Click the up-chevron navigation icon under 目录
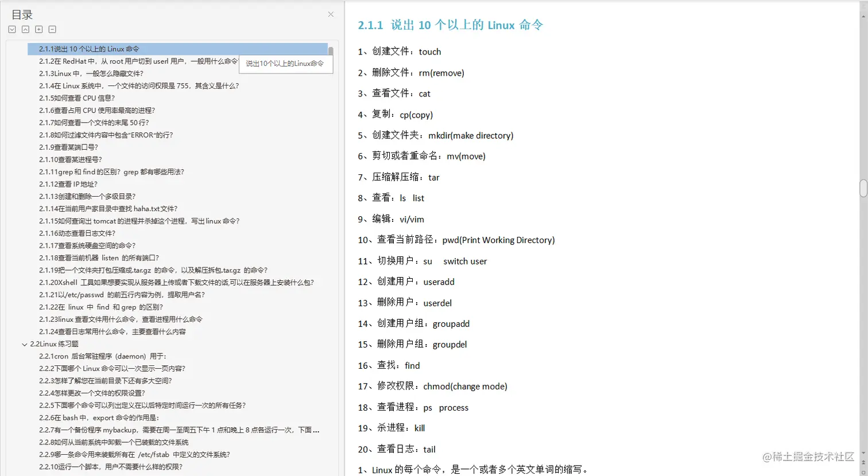The width and height of the screenshot is (868, 476). (25, 29)
